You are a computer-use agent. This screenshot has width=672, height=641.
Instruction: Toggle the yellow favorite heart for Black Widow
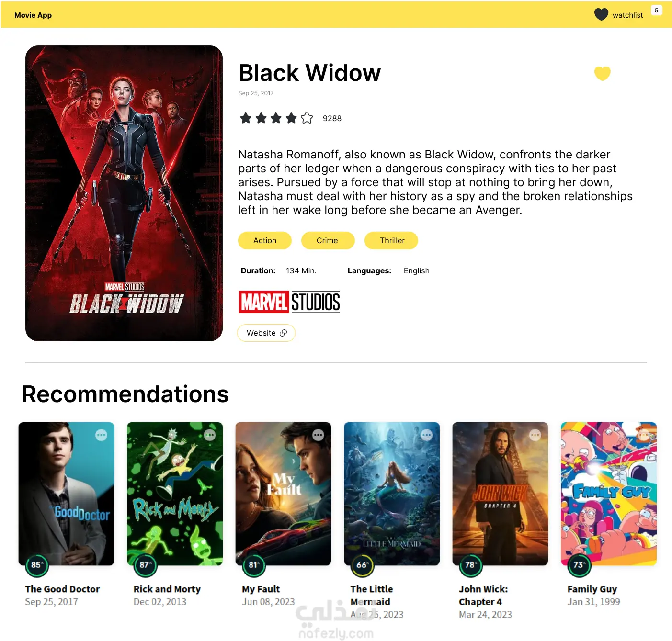[x=602, y=74]
